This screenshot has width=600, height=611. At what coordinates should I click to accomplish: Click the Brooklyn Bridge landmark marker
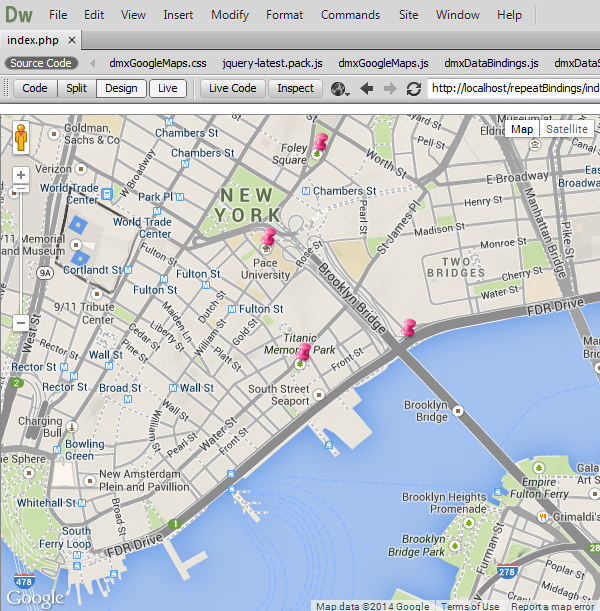tap(458, 411)
